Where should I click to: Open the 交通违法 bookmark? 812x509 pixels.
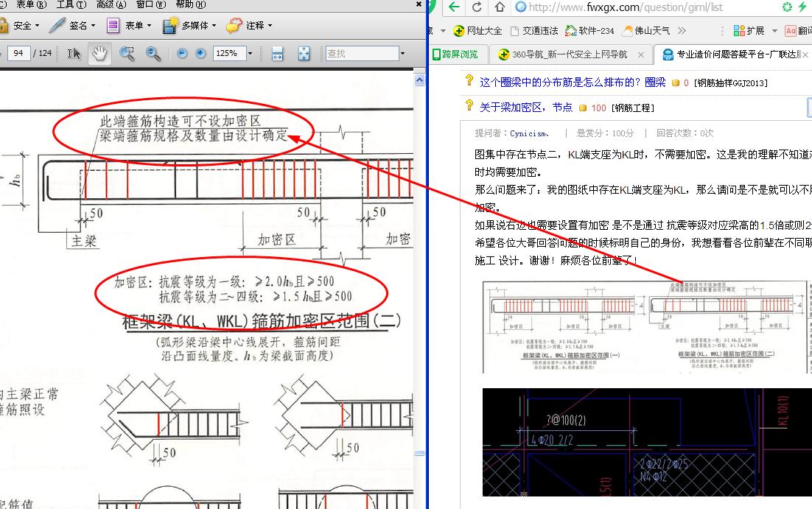[534, 30]
